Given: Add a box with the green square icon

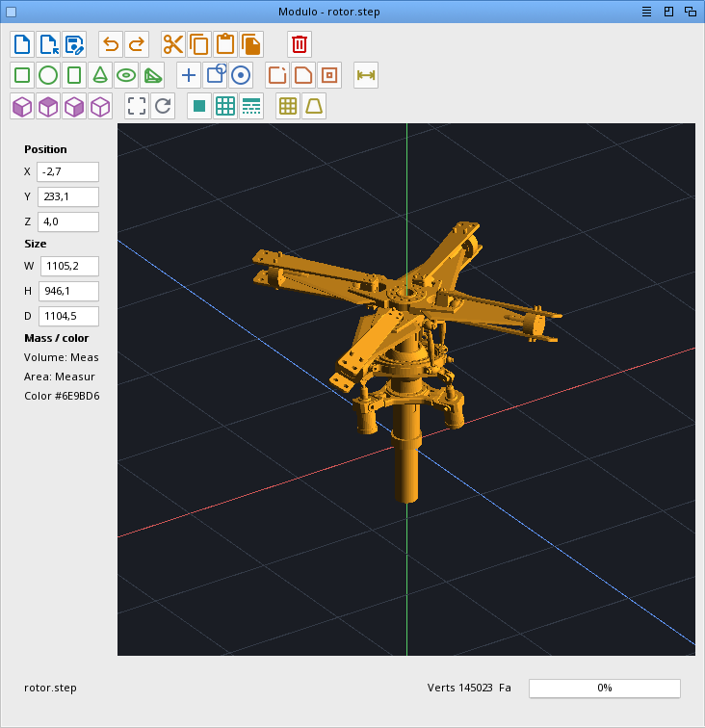Looking at the screenshot, I should tap(22, 75).
